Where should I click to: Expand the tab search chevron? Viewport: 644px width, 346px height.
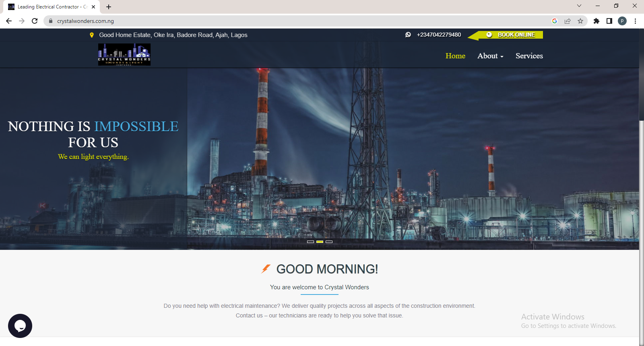579,6
